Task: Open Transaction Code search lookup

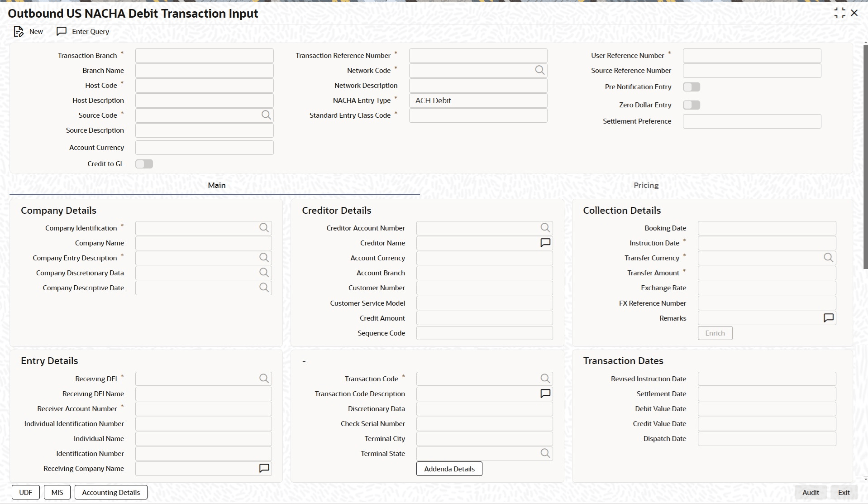Action: tap(545, 379)
